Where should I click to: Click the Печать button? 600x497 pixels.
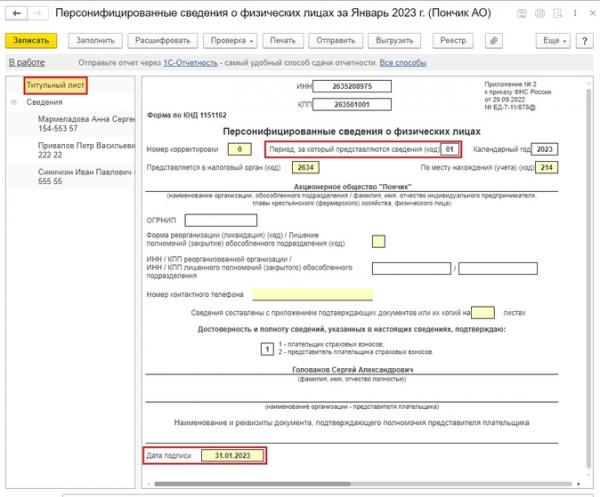tap(283, 41)
